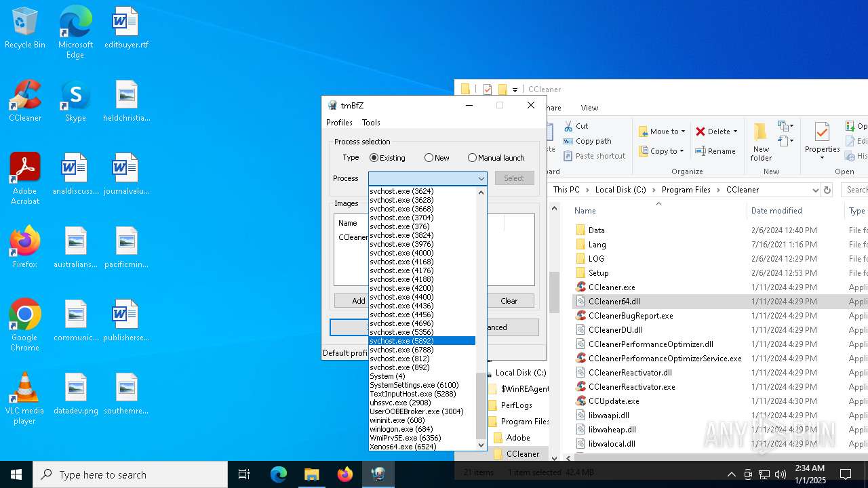Screen dimensions: 868x488
Task: Open VLC media player desktop shortcut
Action: pyautogui.click(x=24, y=399)
